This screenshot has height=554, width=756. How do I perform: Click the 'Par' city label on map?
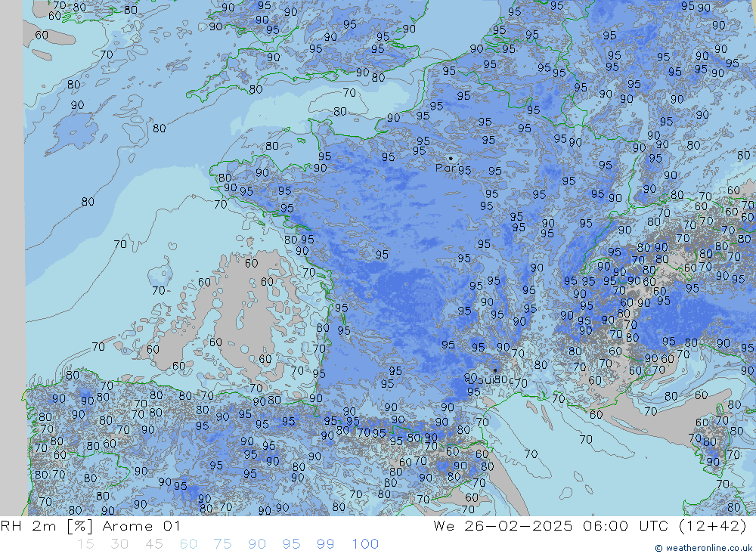pyautogui.click(x=445, y=168)
